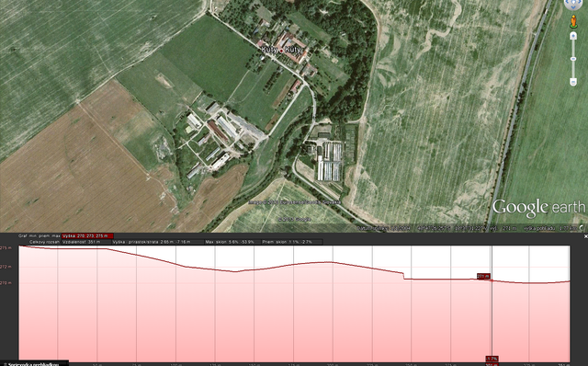The height and width of the screenshot is (366, 588).
Task: Click the Priem. sklon statistic
Action: [292, 242]
